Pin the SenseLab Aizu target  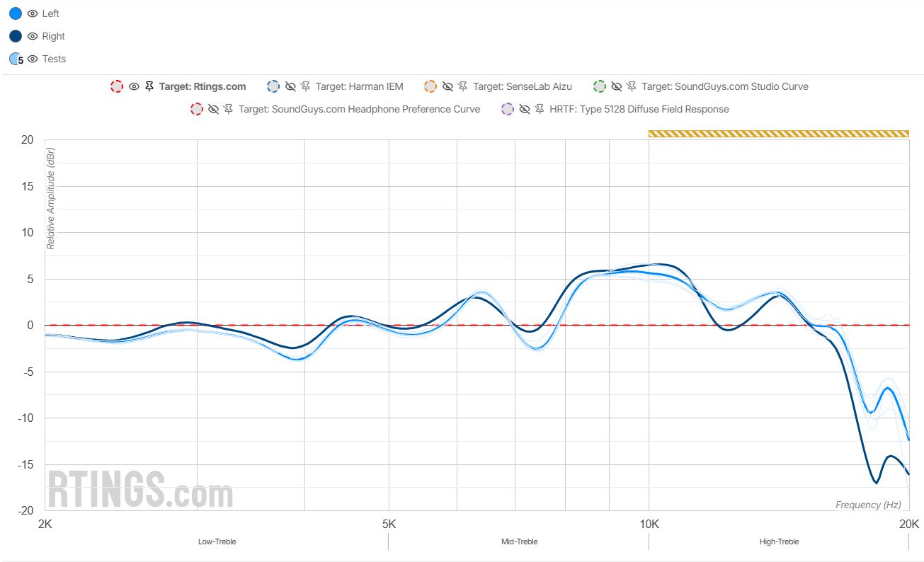(462, 86)
